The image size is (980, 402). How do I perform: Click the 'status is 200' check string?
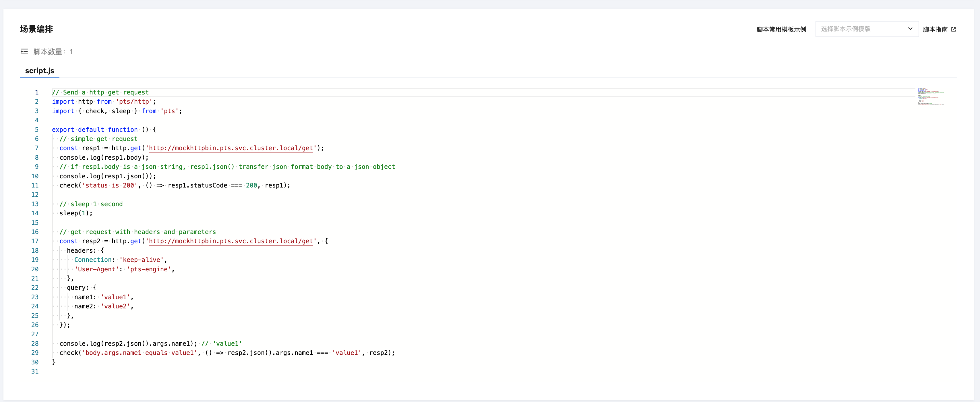click(x=110, y=185)
